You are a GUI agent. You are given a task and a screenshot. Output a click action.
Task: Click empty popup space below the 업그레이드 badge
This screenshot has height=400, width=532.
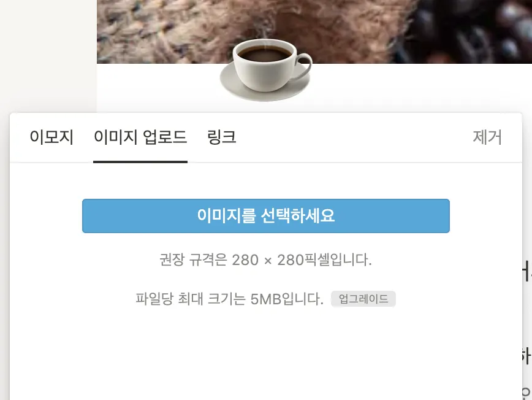(x=266, y=353)
